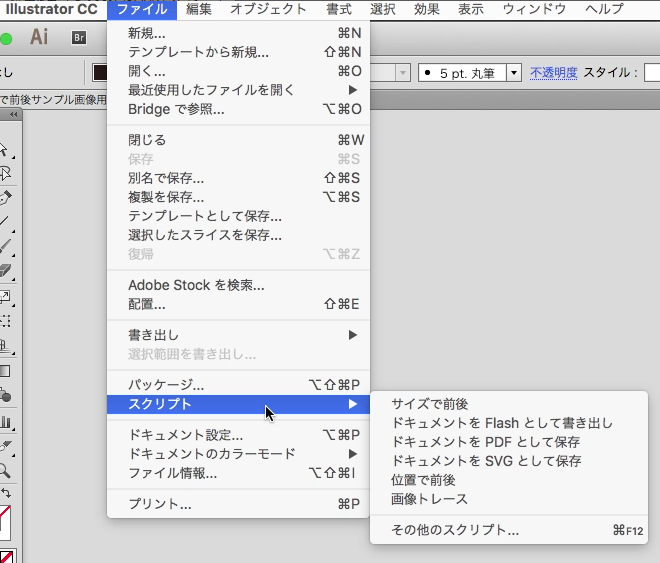Open dropdown arrow left of brush field
The width and height of the screenshot is (660, 563).
point(403,73)
